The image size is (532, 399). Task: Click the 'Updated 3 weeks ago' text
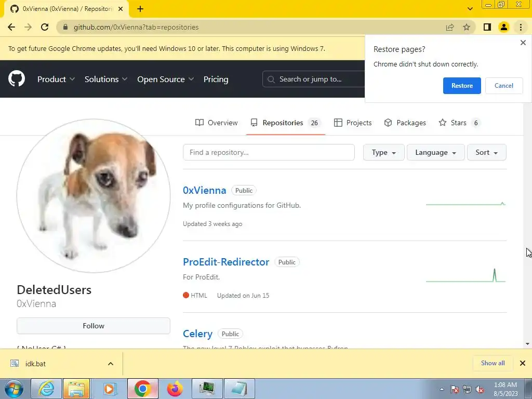(x=212, y=224)
